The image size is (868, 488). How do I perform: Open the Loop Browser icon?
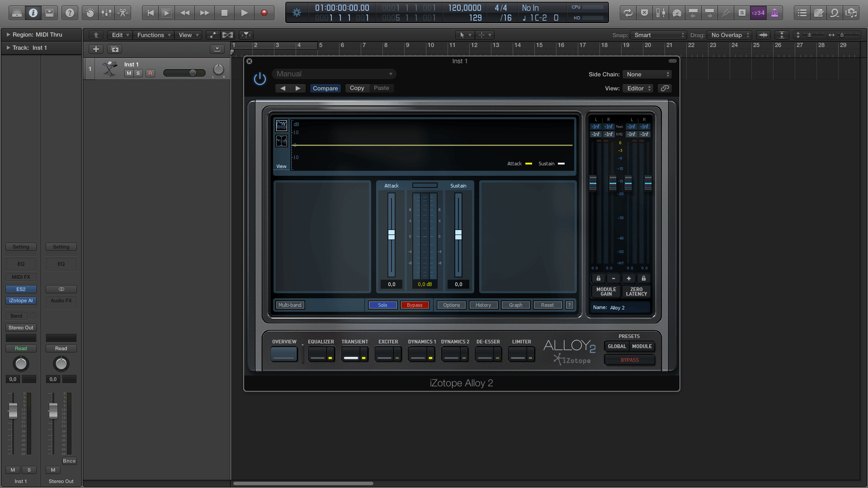click(835, 13)
